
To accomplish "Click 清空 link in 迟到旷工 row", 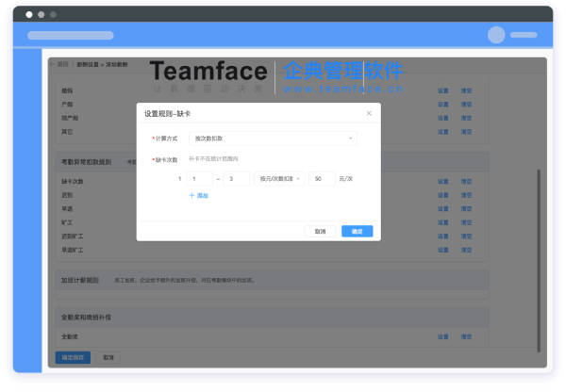I will pos(466,237).
